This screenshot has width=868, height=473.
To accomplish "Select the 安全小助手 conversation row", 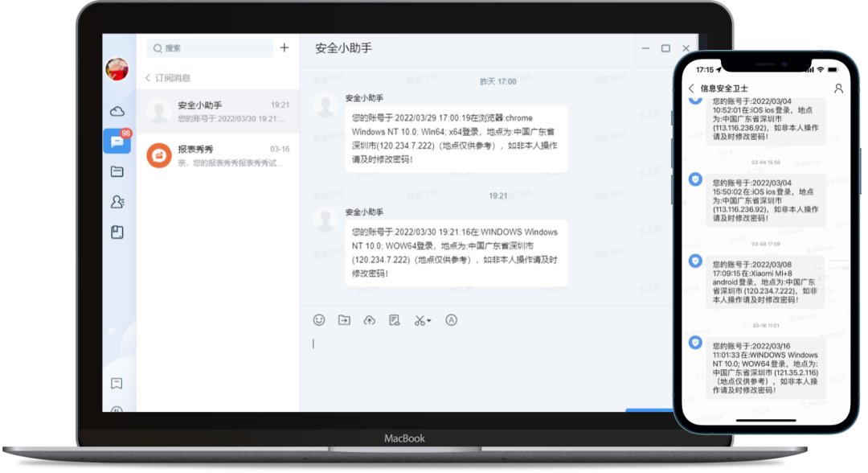I will tap(218, 111).
